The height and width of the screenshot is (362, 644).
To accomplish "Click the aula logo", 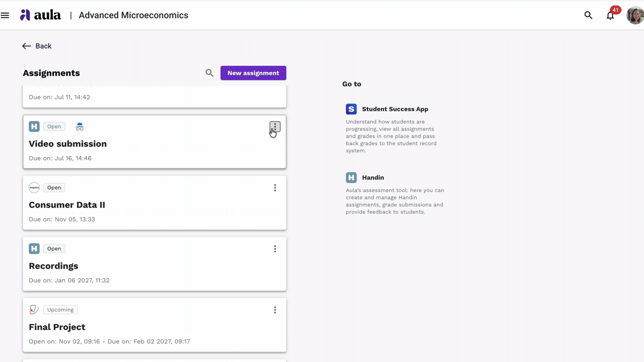I will click(41, 15).
